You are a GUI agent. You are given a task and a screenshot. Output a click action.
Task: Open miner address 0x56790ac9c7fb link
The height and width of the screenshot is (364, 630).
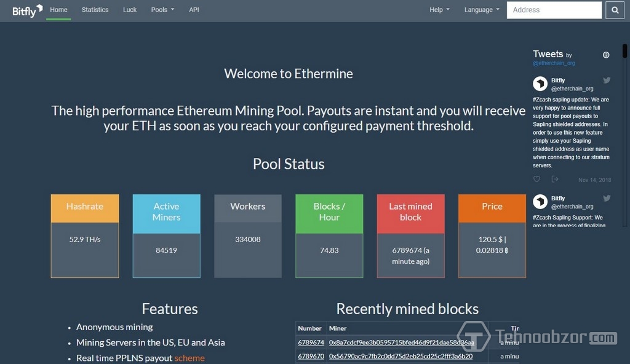401,356
